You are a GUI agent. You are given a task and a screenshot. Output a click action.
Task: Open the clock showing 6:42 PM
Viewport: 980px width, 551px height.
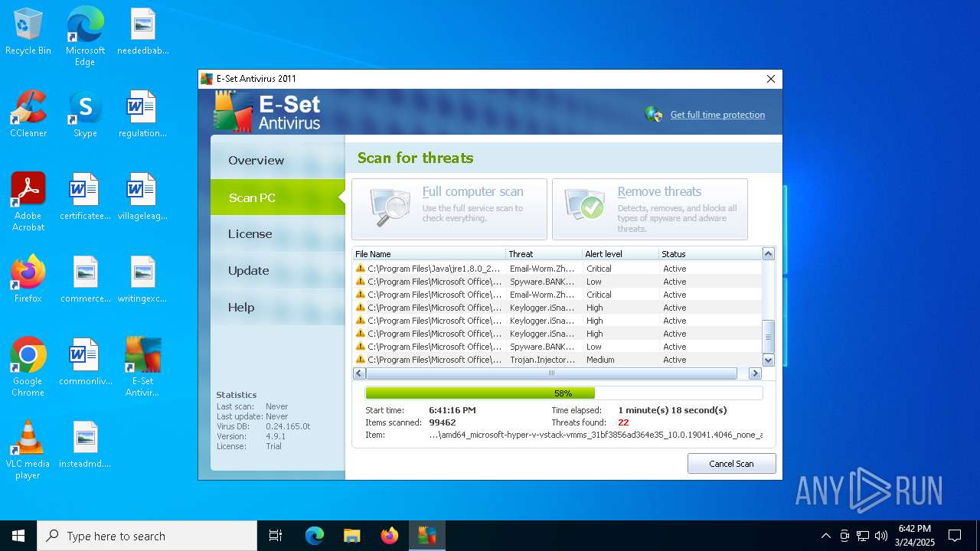tap(914, 536)
